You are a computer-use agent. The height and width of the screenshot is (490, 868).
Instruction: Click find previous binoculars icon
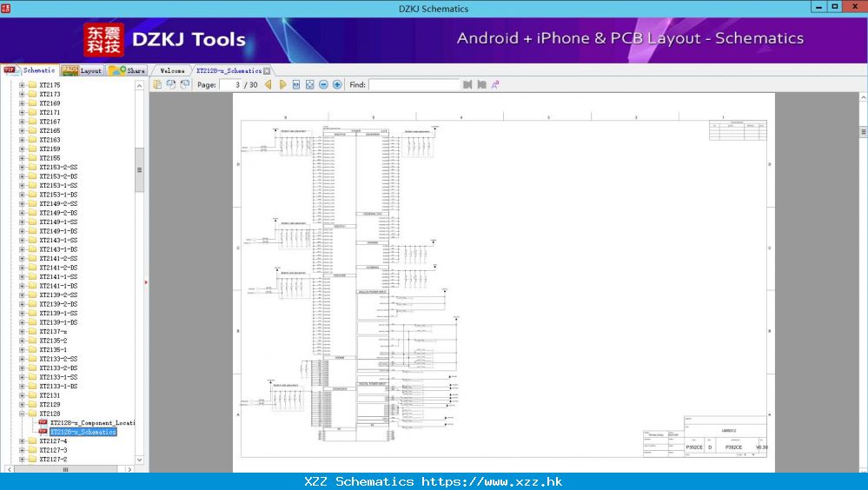point(467,85)
